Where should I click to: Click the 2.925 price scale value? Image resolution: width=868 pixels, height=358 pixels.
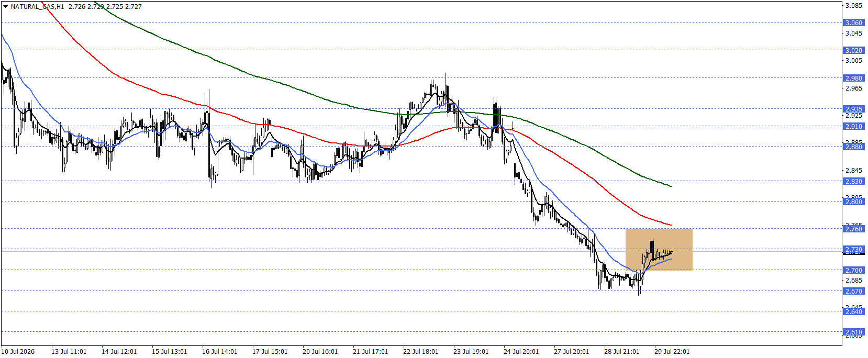point(854,116)
